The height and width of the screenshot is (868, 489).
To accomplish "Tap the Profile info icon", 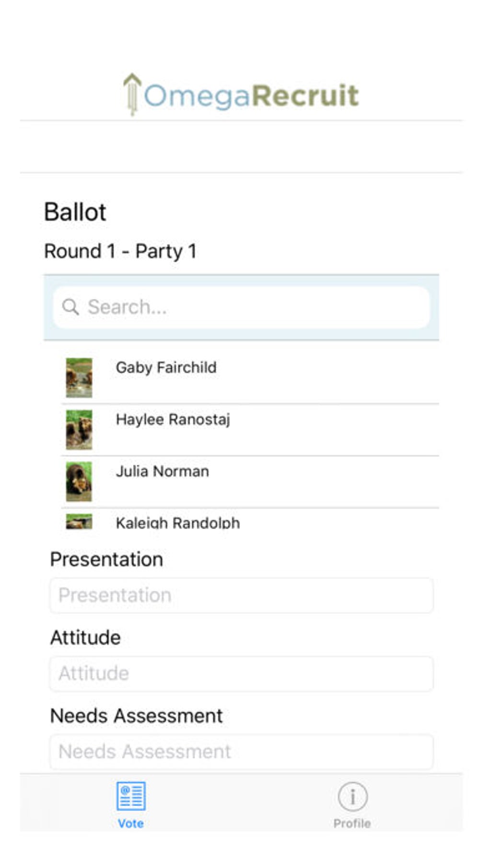I will click(352, 797).
